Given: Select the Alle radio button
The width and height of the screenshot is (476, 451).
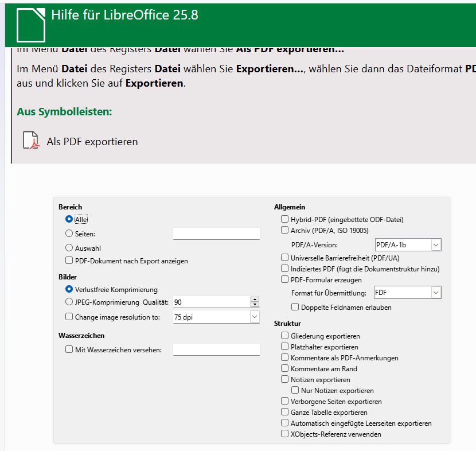Looking at the screenshot, I should tap(69, 219).
